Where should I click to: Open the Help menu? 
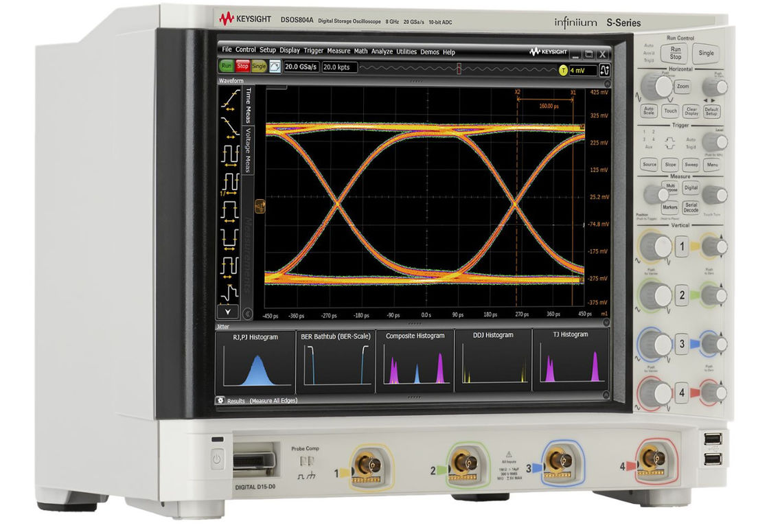[449, 52]
